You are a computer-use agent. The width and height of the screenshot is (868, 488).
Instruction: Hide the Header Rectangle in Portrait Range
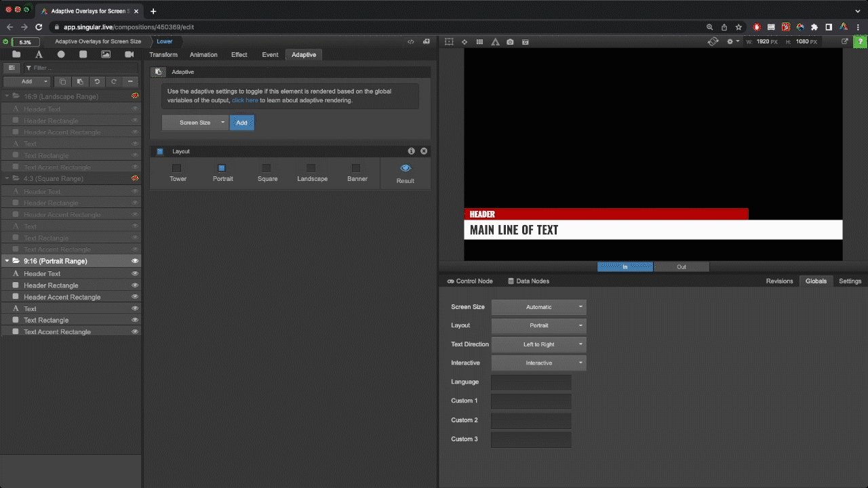[x=135, y=285]
